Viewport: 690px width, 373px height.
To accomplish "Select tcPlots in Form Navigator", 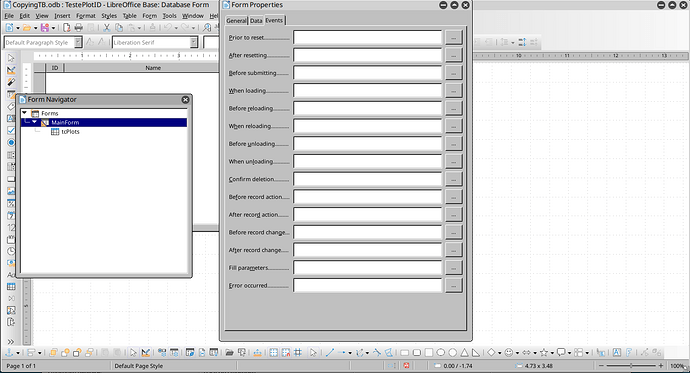I will (70, 132).
